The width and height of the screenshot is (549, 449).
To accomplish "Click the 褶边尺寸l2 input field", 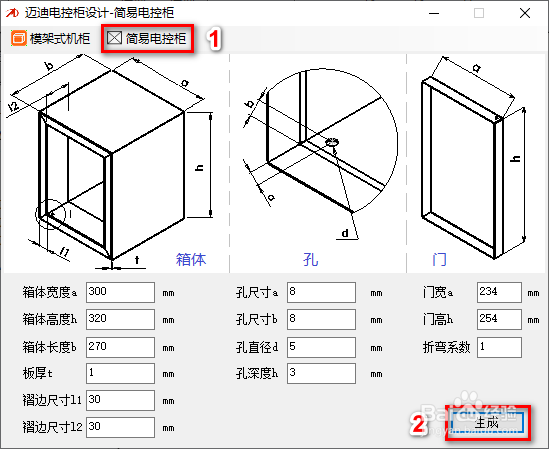I will [x=120, y=427].
